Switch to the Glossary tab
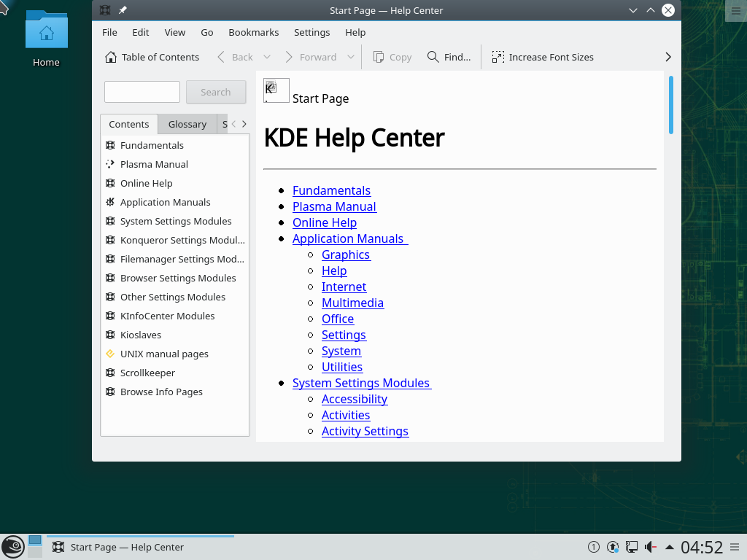 (x=187, y=124)
